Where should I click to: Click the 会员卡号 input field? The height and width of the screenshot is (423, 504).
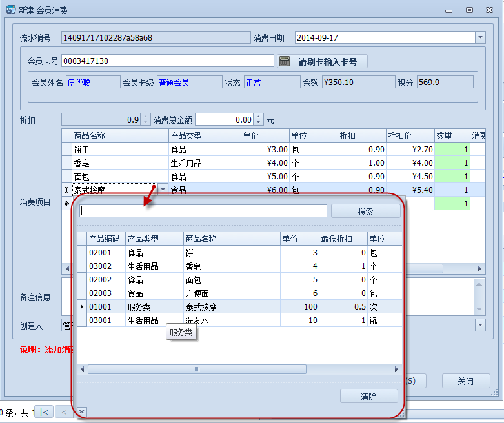pos(168,61)
